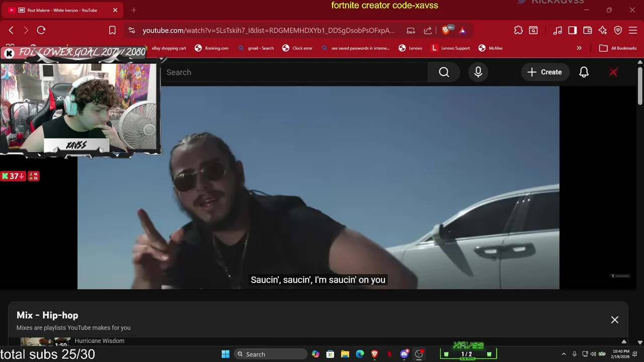Open Booking.com bookmark
644x362 pixels.
[x=212, y=48]
